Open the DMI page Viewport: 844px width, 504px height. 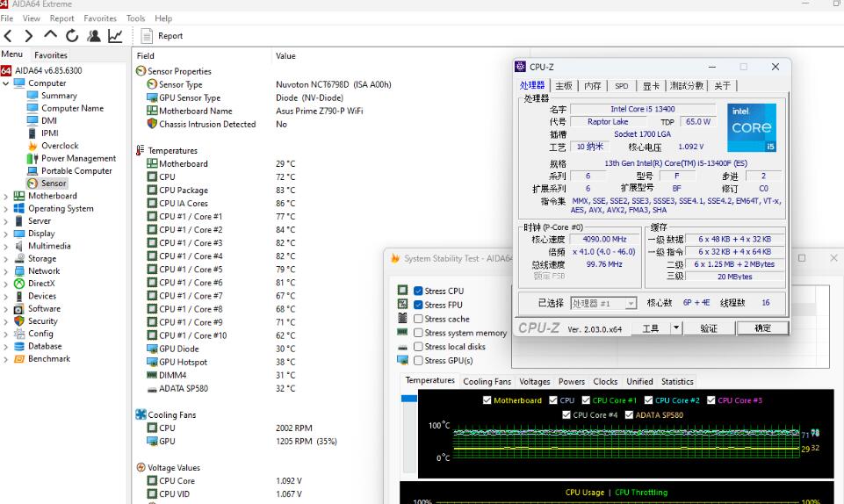[x=49, y=120]
